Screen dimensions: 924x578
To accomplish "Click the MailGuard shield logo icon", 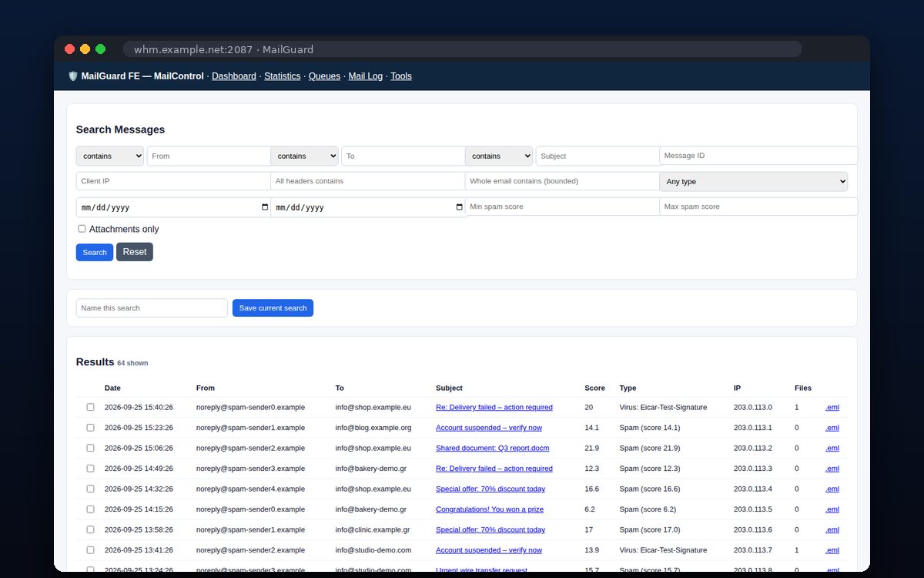I will click(x=73, y=76).
